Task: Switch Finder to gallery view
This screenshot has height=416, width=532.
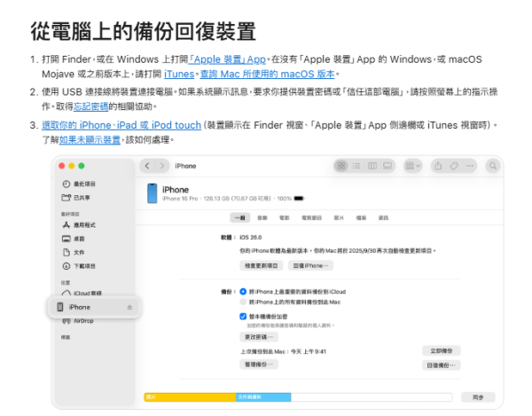Action: click(387, 166)
